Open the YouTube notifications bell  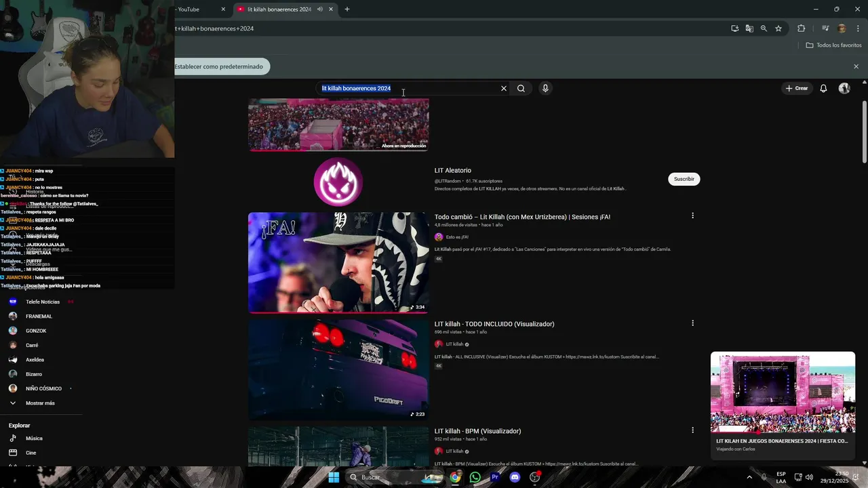823,88
